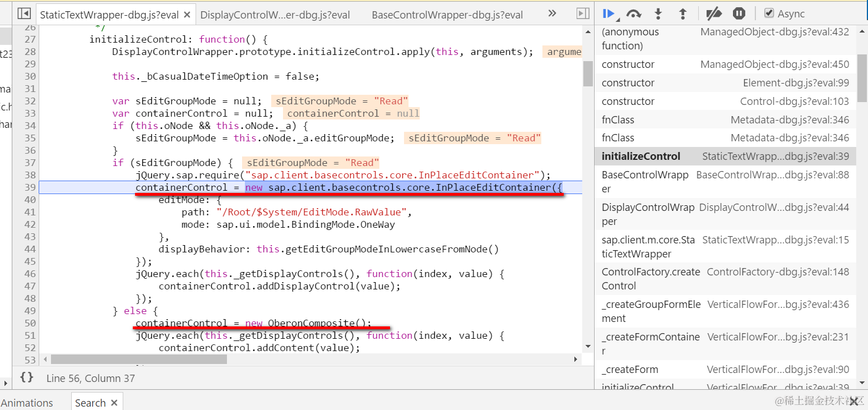Screen dimensions: 868x410
Task: Close the StaticTextWrapper-dbg.js?eval tab
Action: [187, 15]
